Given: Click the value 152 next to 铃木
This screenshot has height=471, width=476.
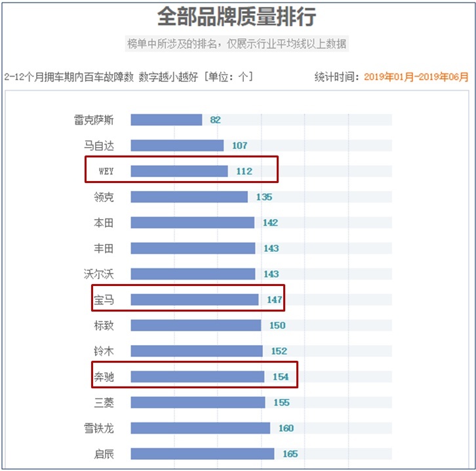Looking at the screenshot, I should 279,351.
